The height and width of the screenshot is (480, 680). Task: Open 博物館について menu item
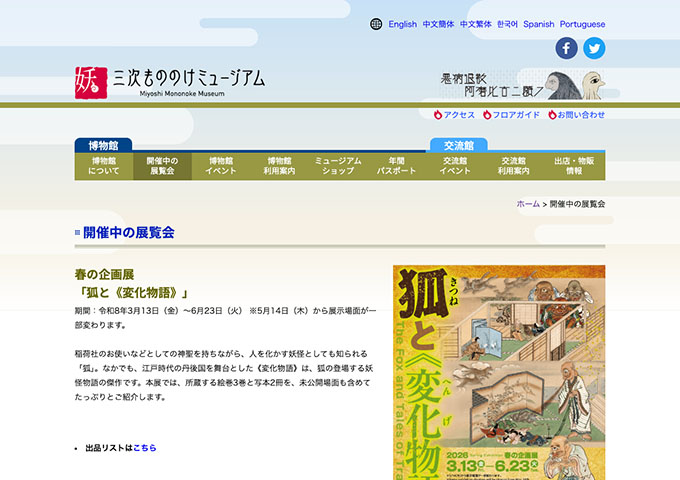(x=104, y=166)
